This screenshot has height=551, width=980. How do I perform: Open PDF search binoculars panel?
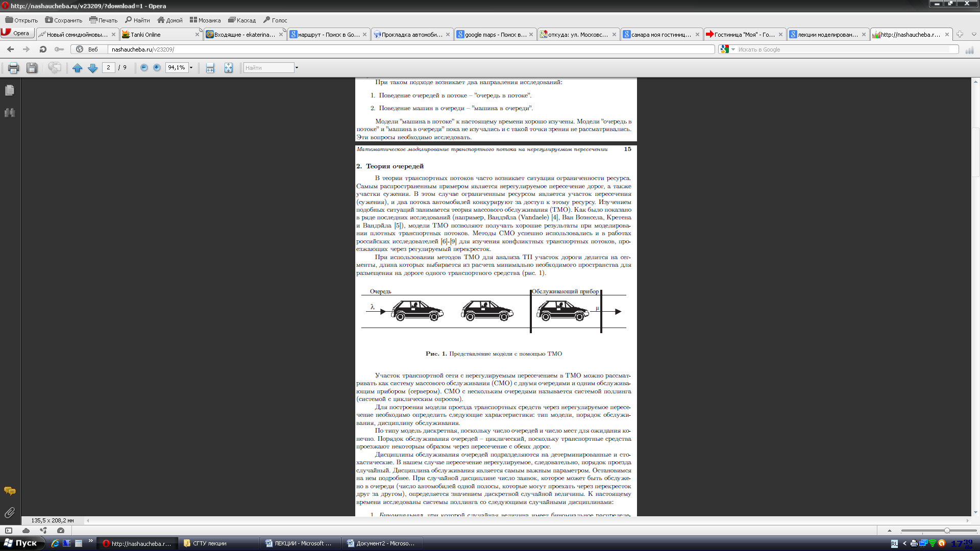[10, 113]
